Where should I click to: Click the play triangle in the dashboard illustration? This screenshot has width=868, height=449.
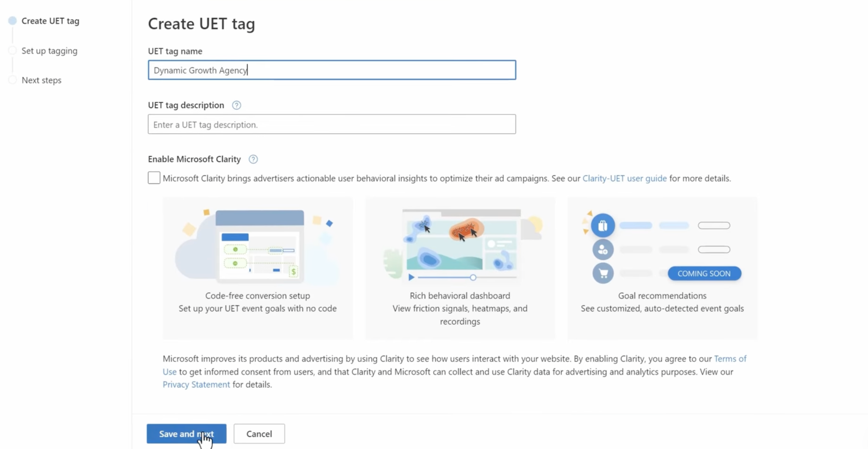point(411,277)
